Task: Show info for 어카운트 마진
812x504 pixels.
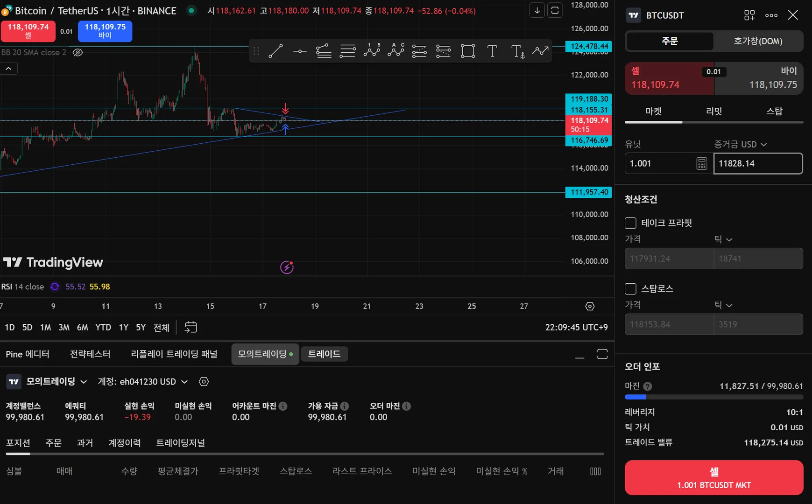Action: click(283, 406)
